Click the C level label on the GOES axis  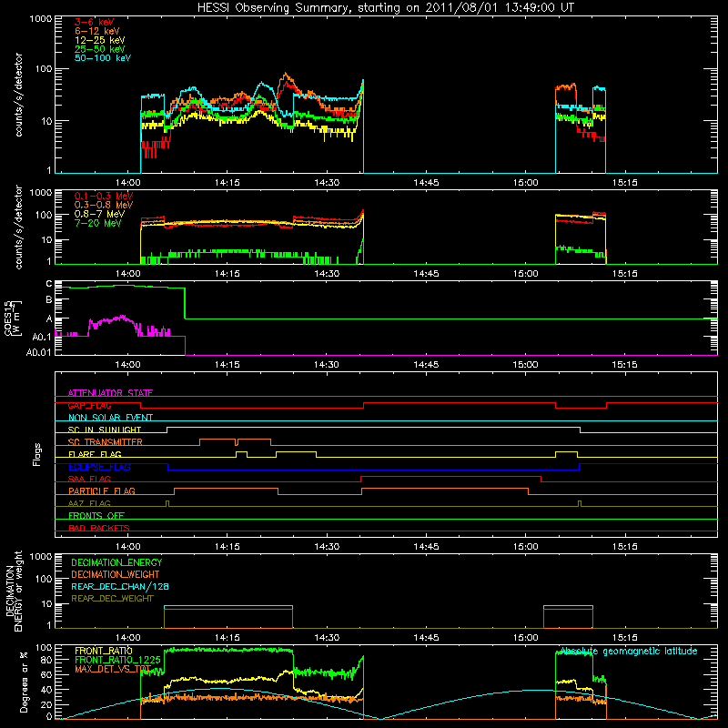[49, 283]
